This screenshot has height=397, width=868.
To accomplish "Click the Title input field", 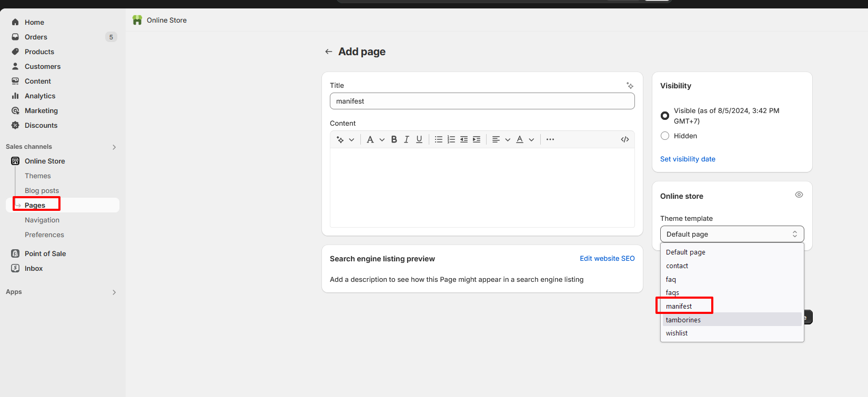I will pos(482,101).
